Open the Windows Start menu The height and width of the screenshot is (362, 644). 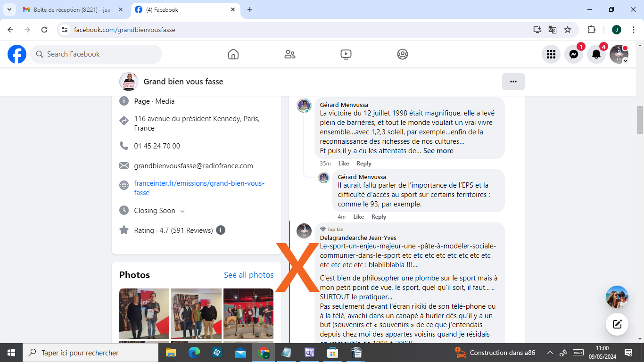click(11, 353)
